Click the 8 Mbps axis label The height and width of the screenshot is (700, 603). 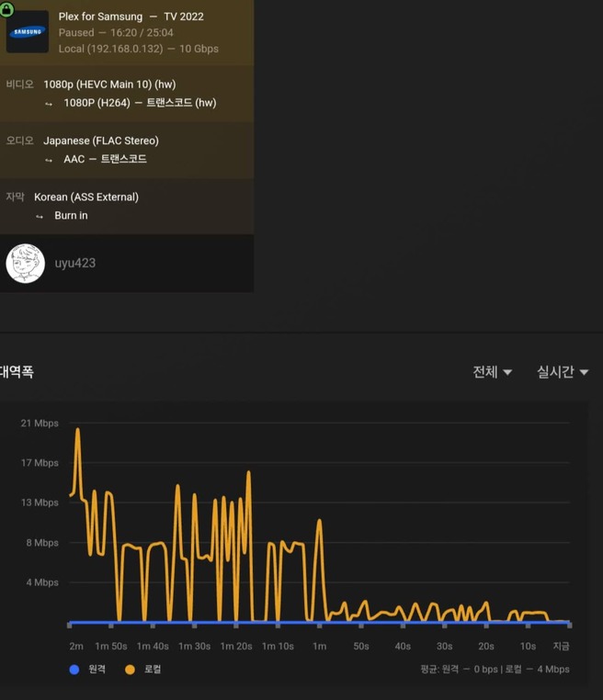point(42,542)
